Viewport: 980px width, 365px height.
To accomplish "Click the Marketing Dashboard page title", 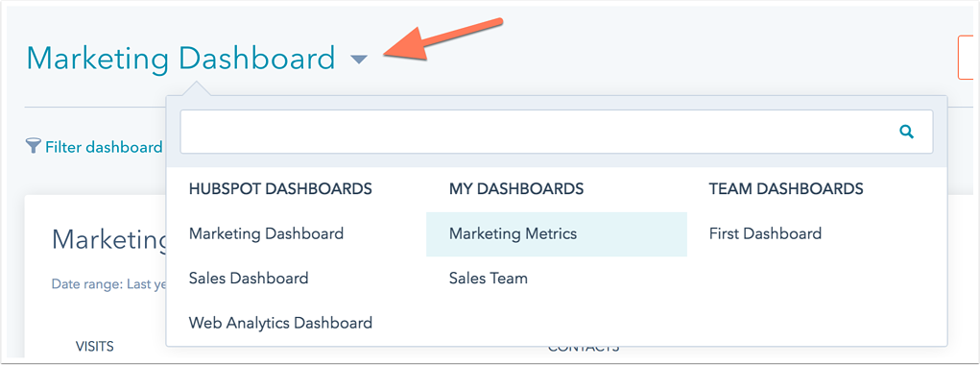I will point(180,59).
